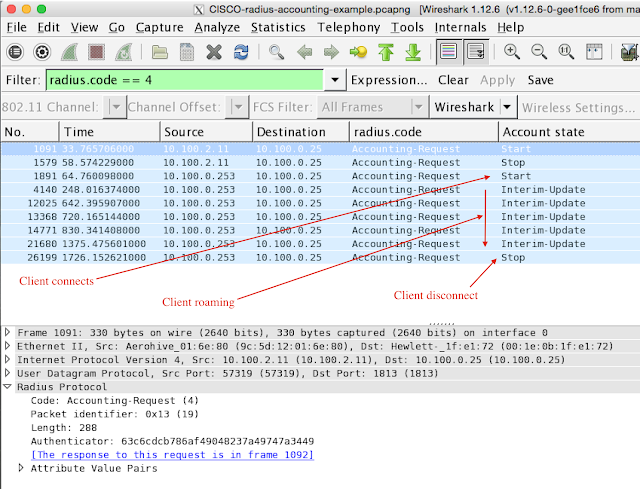Jump to last packet down arrow
The image size is (640, 489).
413,52
